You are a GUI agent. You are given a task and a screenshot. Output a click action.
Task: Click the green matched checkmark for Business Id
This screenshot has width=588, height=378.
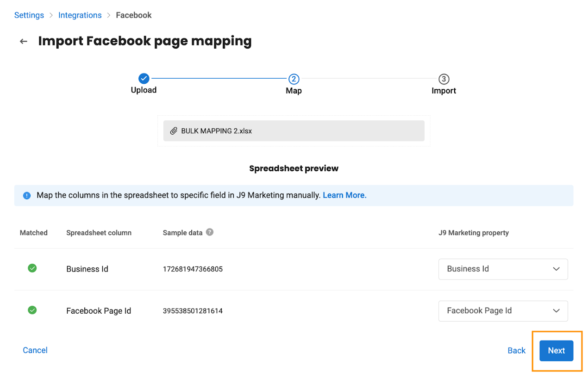[32, 268]
